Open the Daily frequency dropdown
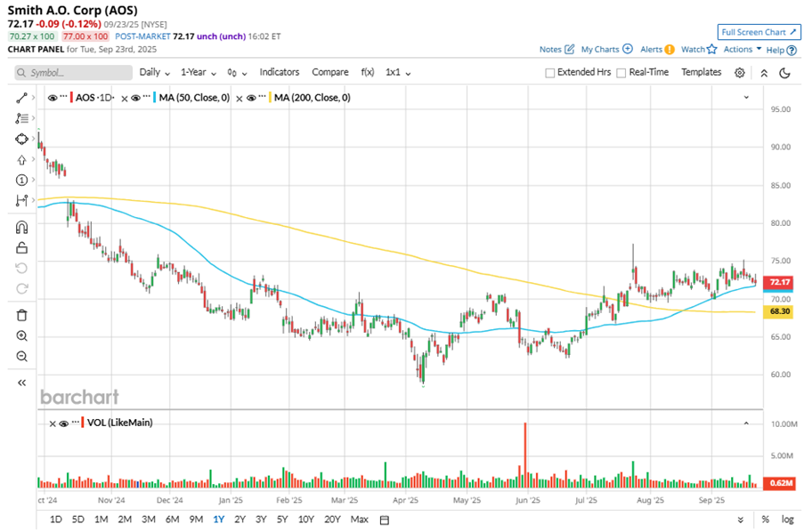The height and width of the screenshot is (532, 804). (x=154, y=72)
